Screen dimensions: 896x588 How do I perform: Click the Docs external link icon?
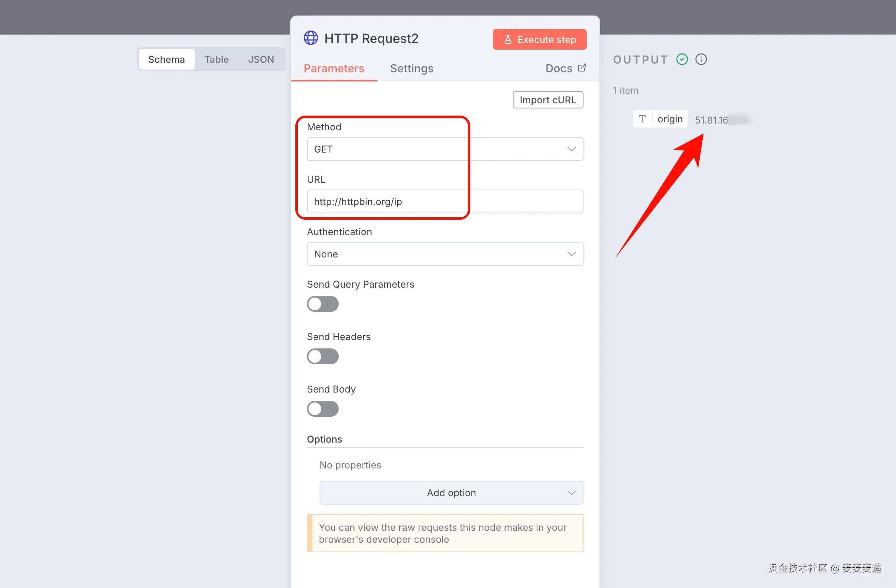pos(582,68)
